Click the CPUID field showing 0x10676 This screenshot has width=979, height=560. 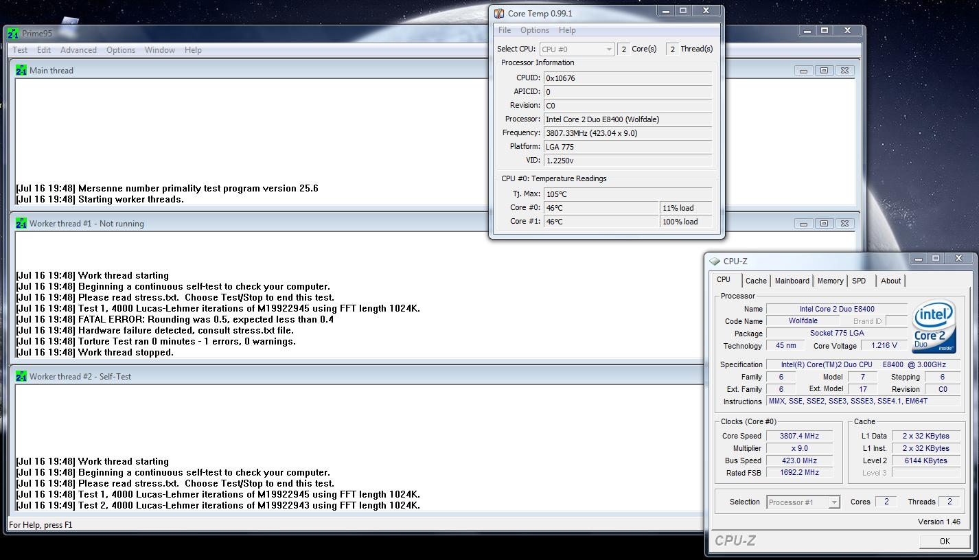tap(627, 78)
